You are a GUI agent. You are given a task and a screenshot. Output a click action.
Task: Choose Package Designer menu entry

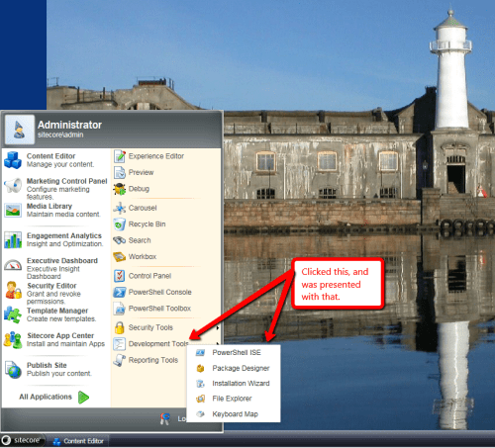click(x=234, y=368)
